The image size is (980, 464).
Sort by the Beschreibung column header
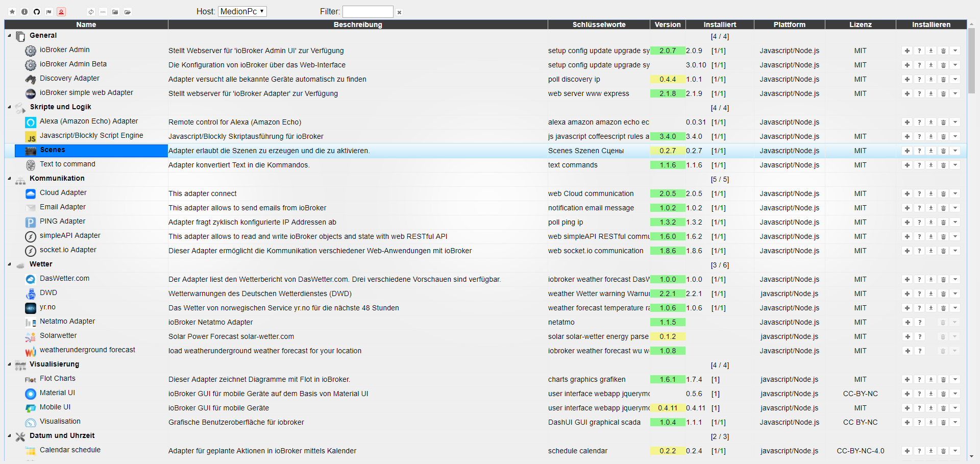point(358,25)
